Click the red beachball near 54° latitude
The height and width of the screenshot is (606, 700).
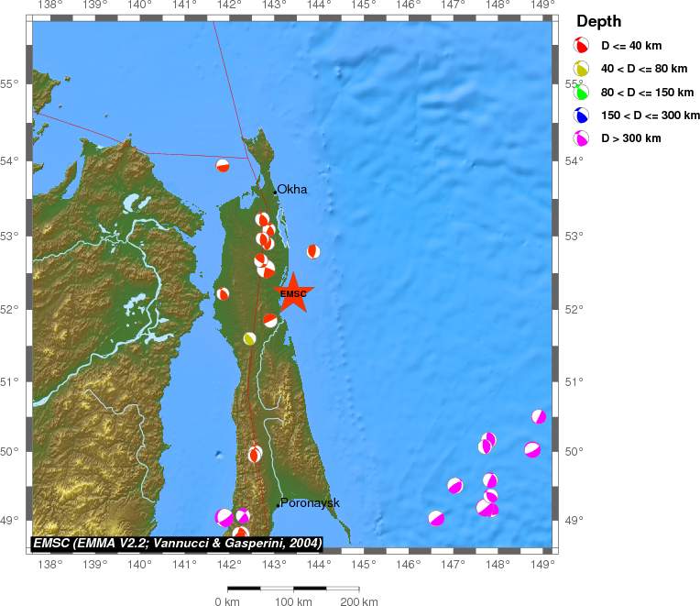point(223,166)
